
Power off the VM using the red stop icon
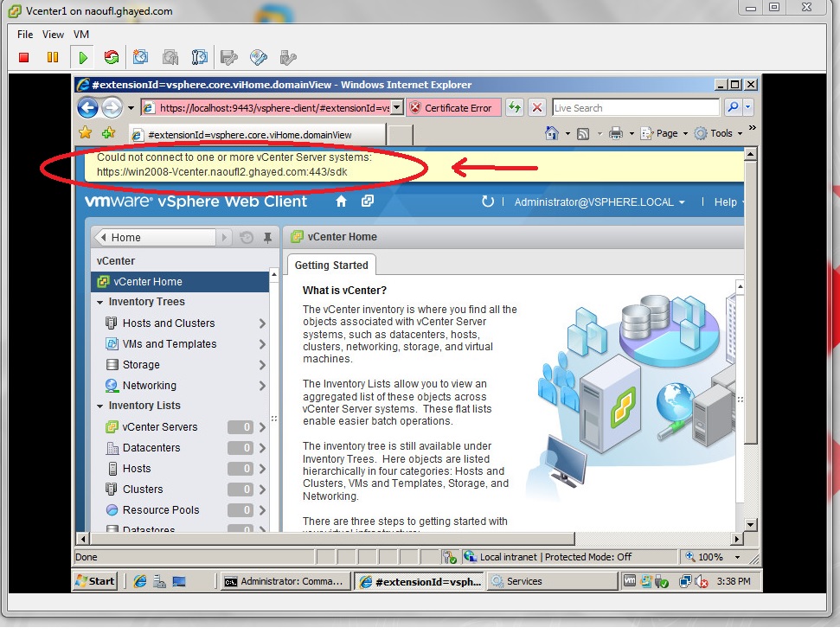(x=24, y=56)
